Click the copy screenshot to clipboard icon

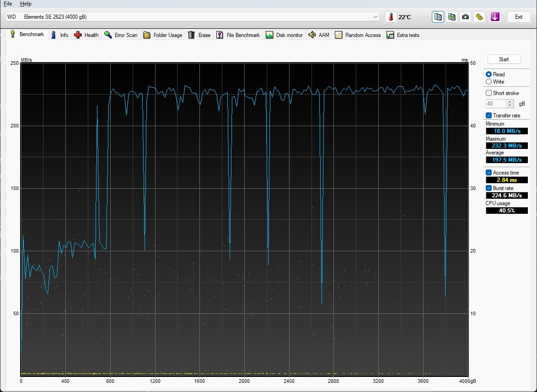451,17
